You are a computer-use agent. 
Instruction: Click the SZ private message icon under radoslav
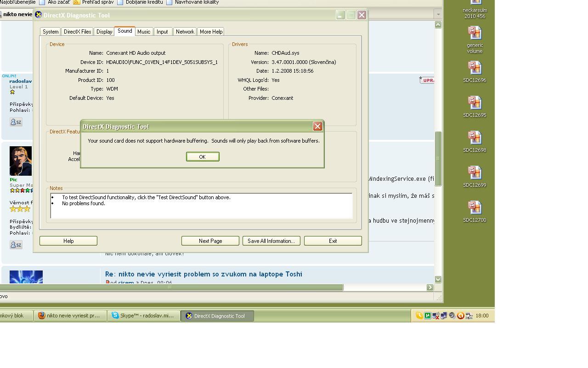click(x=16, y=122)
